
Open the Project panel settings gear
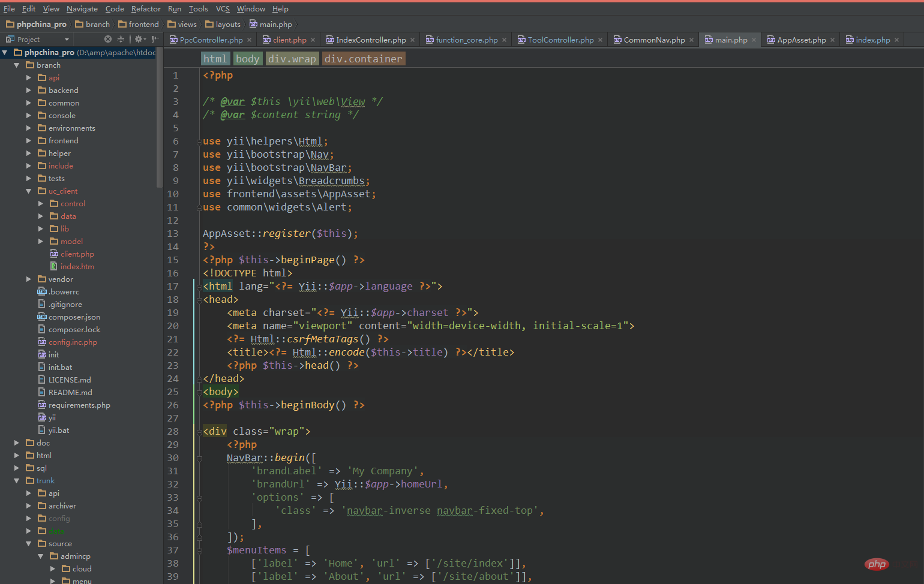click(139, 39)
